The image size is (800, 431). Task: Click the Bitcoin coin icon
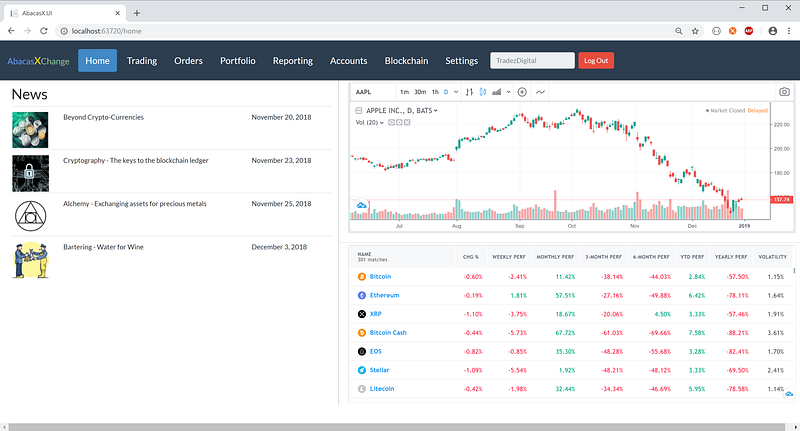(x=362, y=276)
